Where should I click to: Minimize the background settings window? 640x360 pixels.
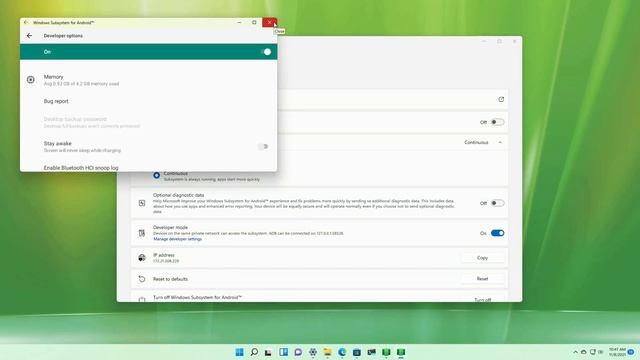(x=484, y=41)
